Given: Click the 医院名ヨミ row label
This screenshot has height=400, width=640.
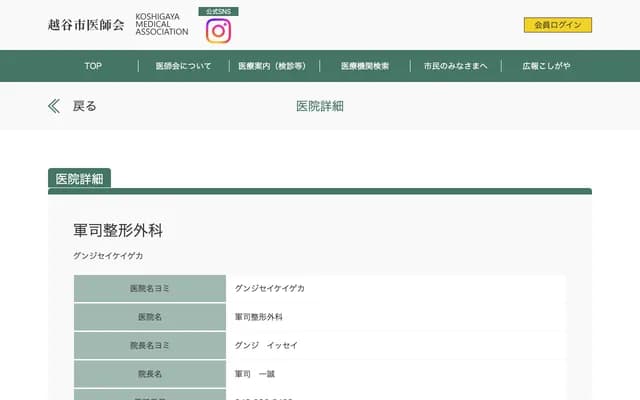Looking at the screenshot, I should (x=150, y=289).
